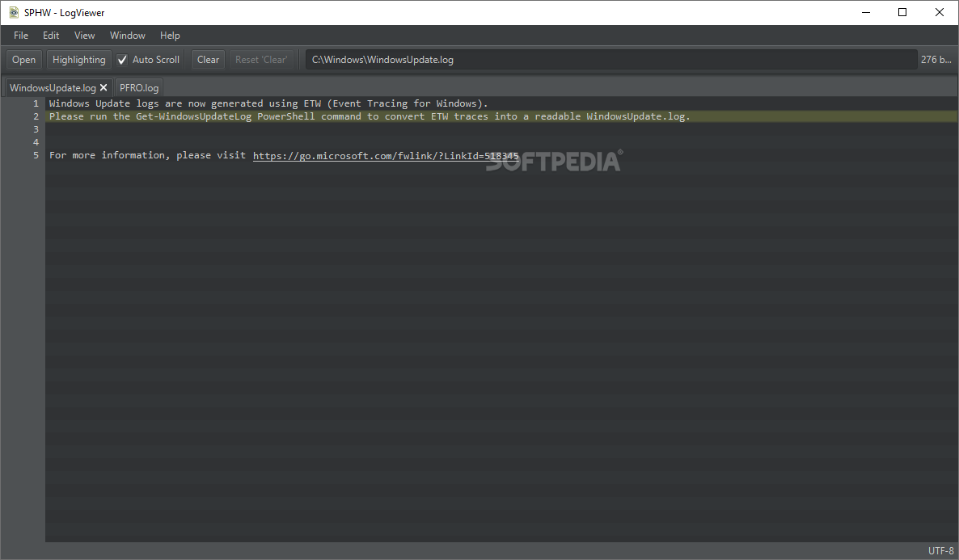Open the Window menu
This screenshot has width=959, height=560.
pyautogui.click(x=127, y=36)
